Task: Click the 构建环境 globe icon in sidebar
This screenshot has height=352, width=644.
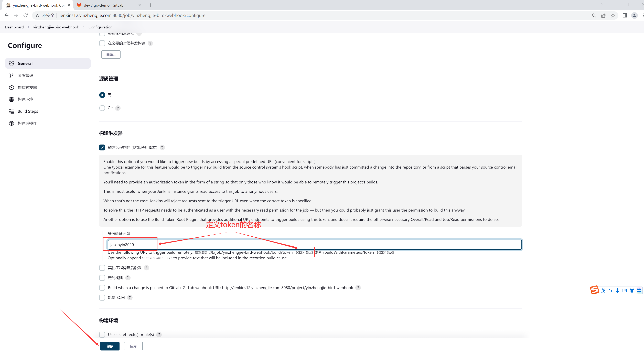Action: 12,100
